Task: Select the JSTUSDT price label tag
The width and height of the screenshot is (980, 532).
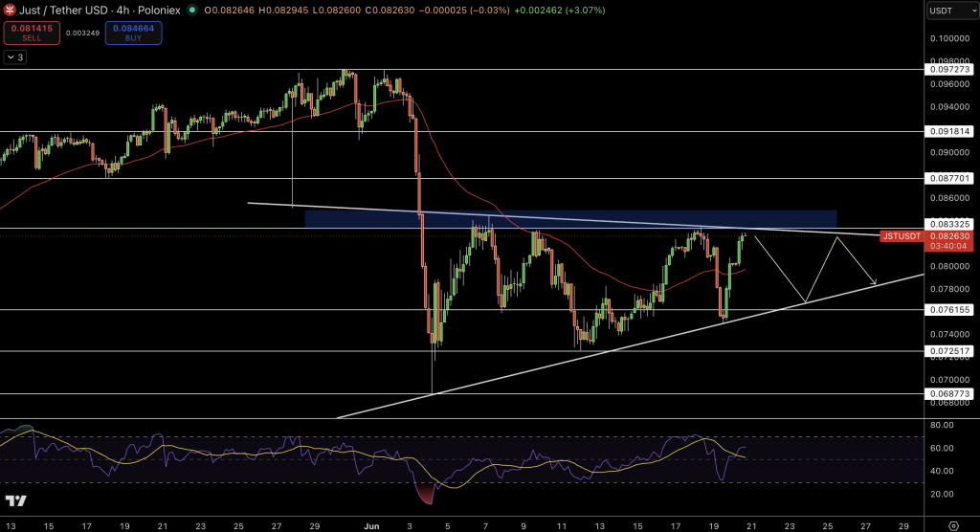Action: (x=902, y=236)
